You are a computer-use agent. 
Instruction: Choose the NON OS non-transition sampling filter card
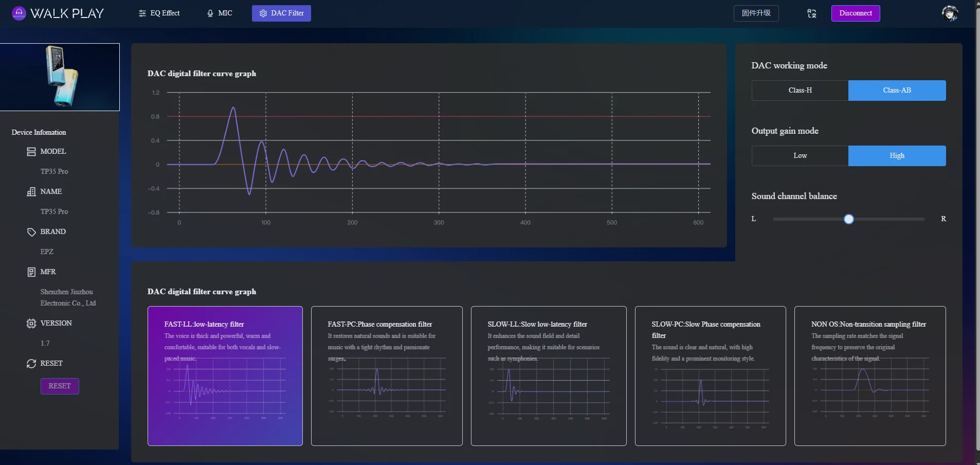click(870, 376)
